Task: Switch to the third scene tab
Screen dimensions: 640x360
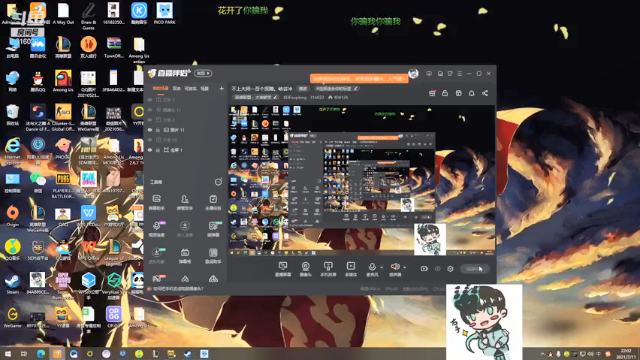Action: point(190,88)
